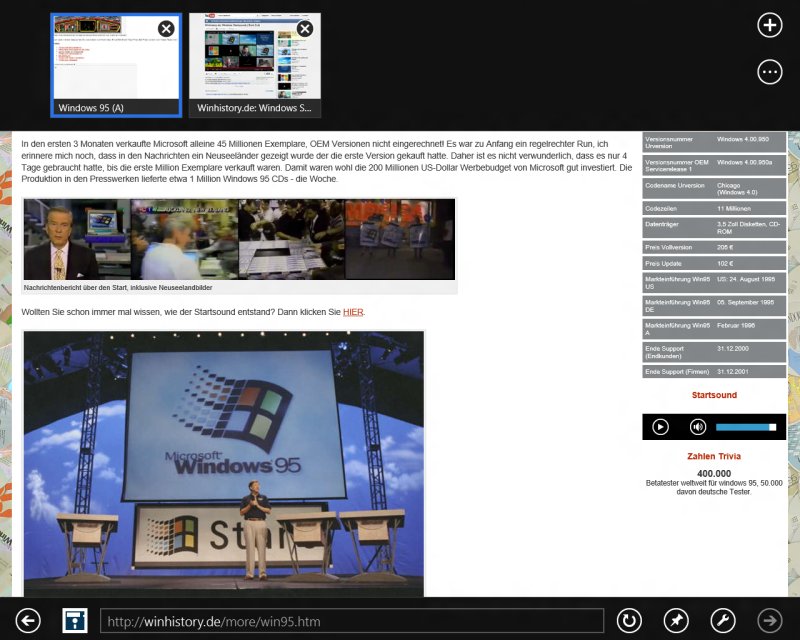Click the Codezeilen table row

pyautogui.click(x=714, y=208)
